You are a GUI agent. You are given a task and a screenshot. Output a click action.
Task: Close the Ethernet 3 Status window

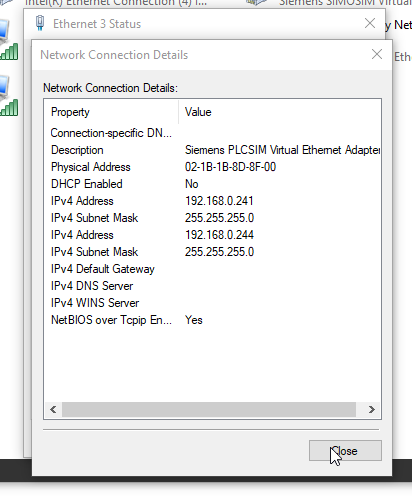(370, 23)
